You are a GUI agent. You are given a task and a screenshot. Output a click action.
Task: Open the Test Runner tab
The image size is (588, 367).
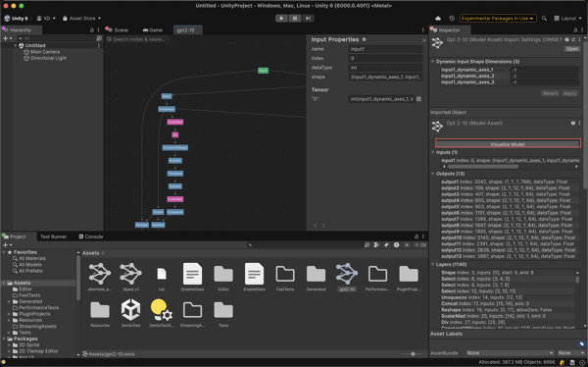click(x=53, y=236)
